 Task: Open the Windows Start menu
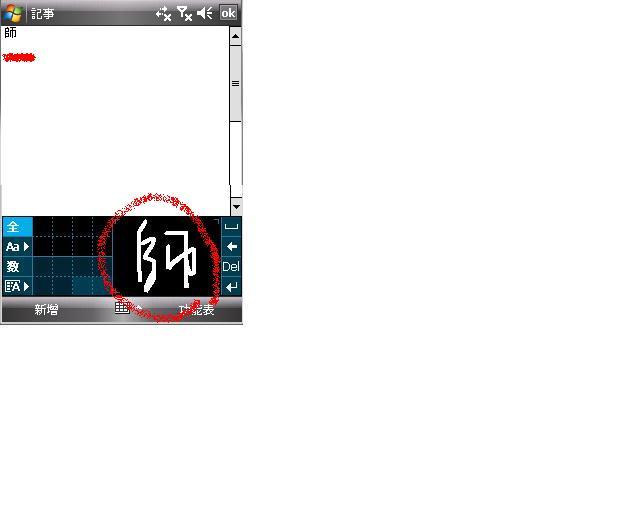click(x=13, y=13)
